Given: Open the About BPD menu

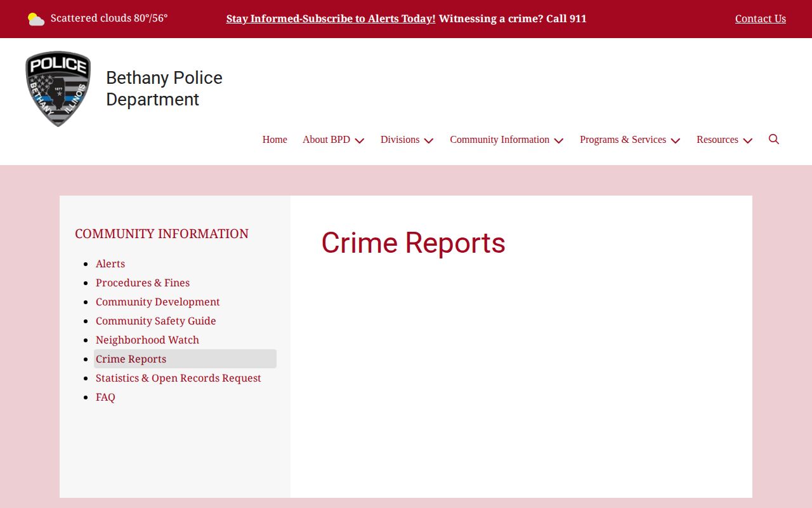Looking at the screenshot, I should [x=326, y=140].
